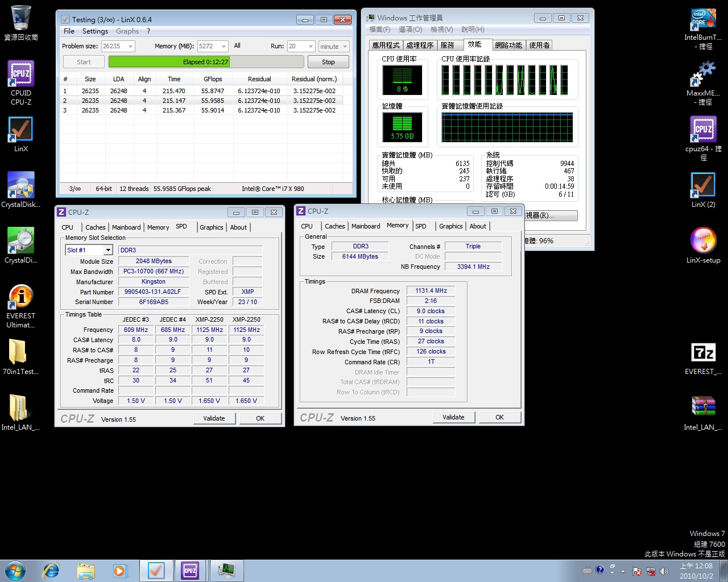Image resolution: width=728 pixels, height=582 pixels.
Task: Open 檢視(V) menu in Task Manager
Action: pos(441,30)
